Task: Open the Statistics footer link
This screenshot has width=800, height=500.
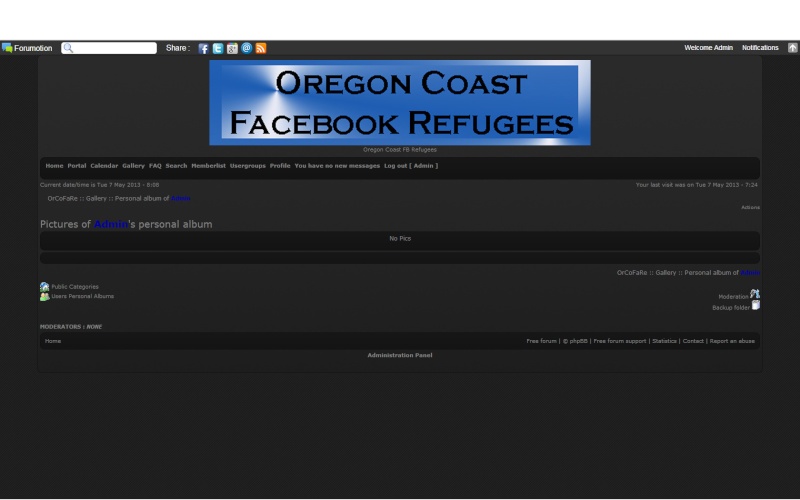Action: pos(664,341)
